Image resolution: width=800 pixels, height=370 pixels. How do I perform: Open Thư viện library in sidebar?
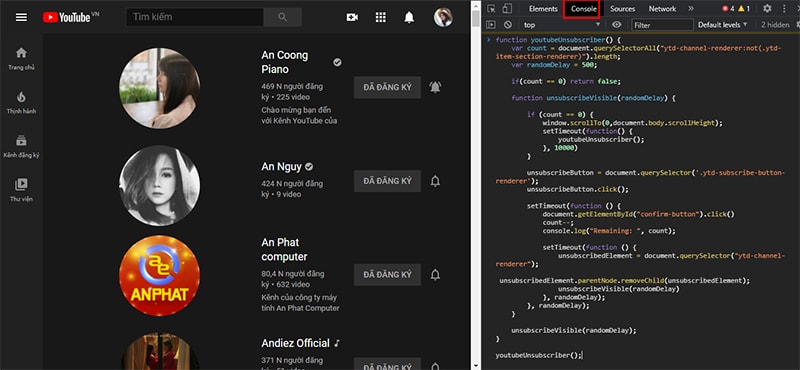click(x=21, y=190)
